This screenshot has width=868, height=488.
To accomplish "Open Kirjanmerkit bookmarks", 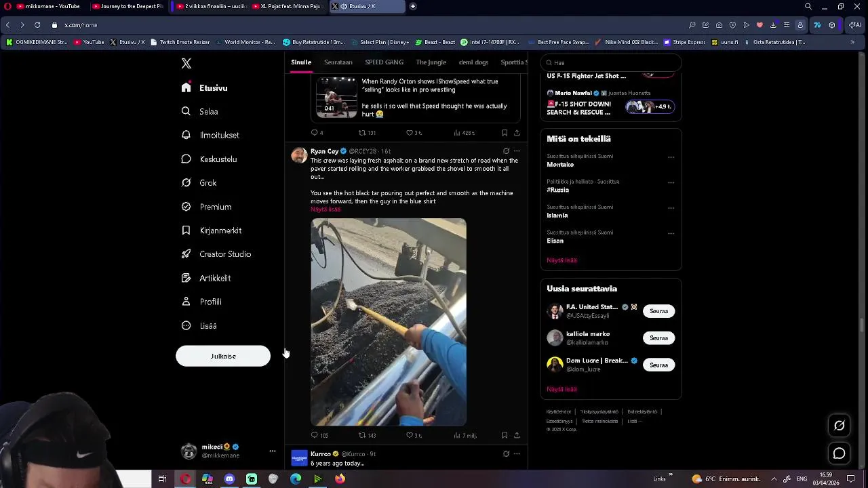I will (211, 230).
